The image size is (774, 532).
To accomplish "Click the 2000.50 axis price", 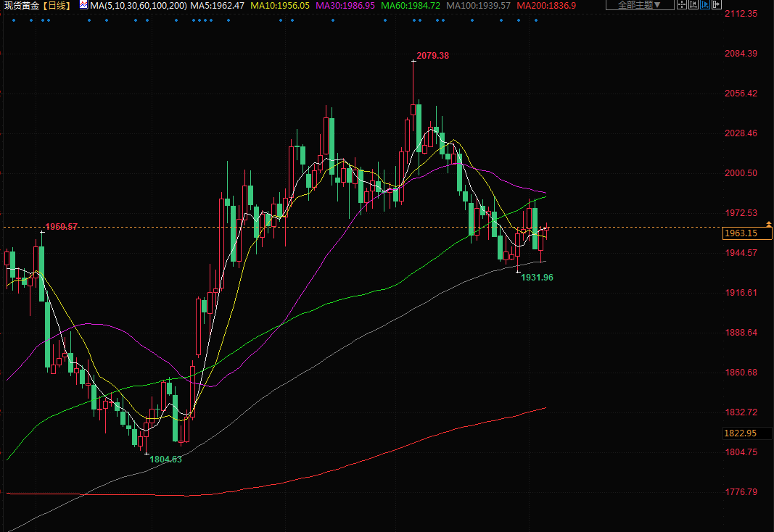I will coord(741,173).
